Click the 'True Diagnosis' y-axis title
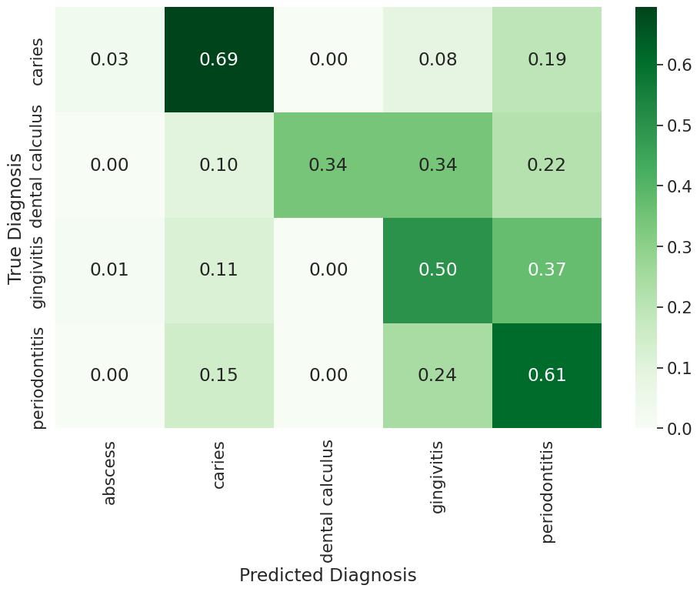Viewport: 700px width, 592px height. pos(15,218)
